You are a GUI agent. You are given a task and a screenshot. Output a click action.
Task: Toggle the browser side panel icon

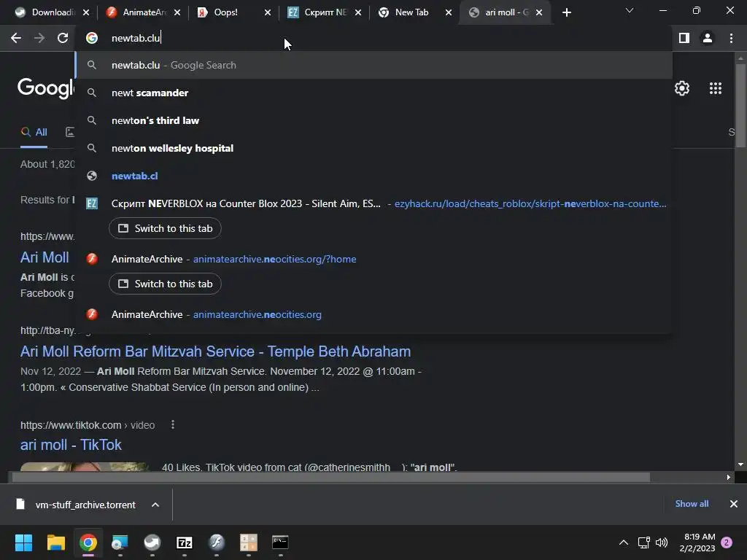pos(684,38)
